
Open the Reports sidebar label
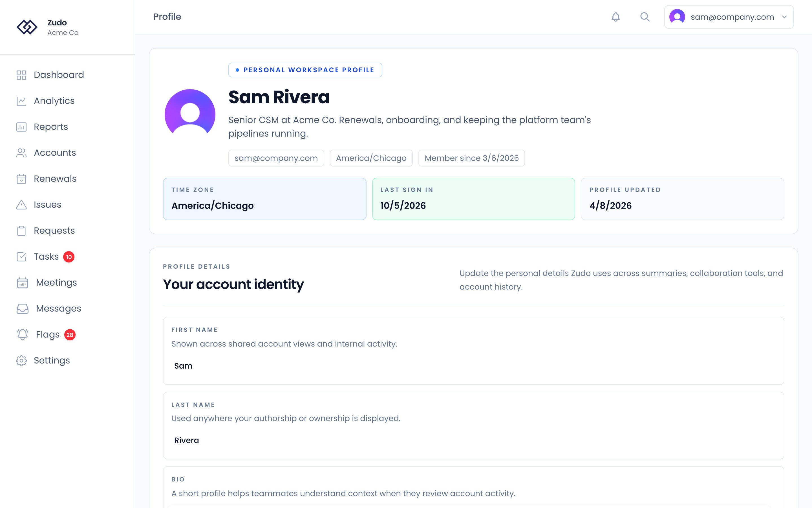click(x=51, y=127)
